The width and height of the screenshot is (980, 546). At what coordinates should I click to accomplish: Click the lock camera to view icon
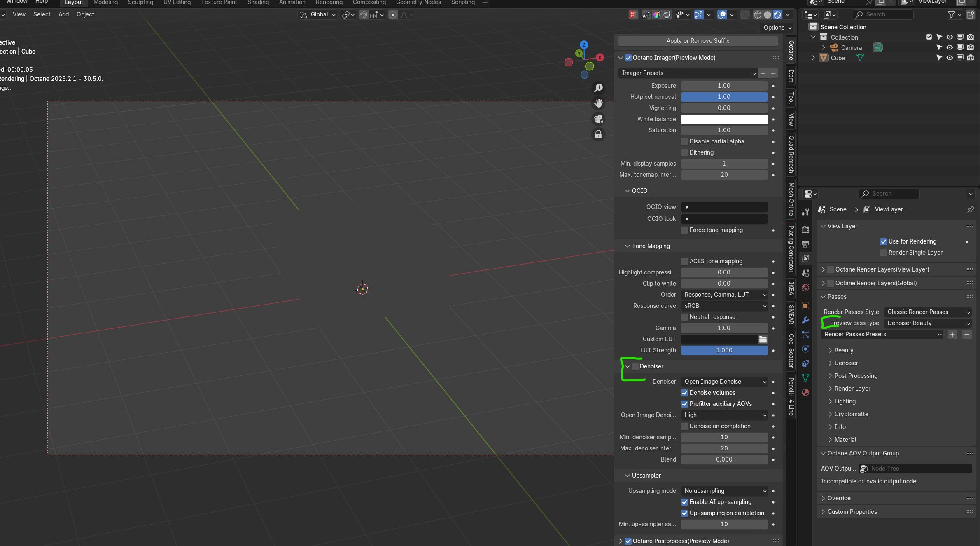[x=598, y=135]
